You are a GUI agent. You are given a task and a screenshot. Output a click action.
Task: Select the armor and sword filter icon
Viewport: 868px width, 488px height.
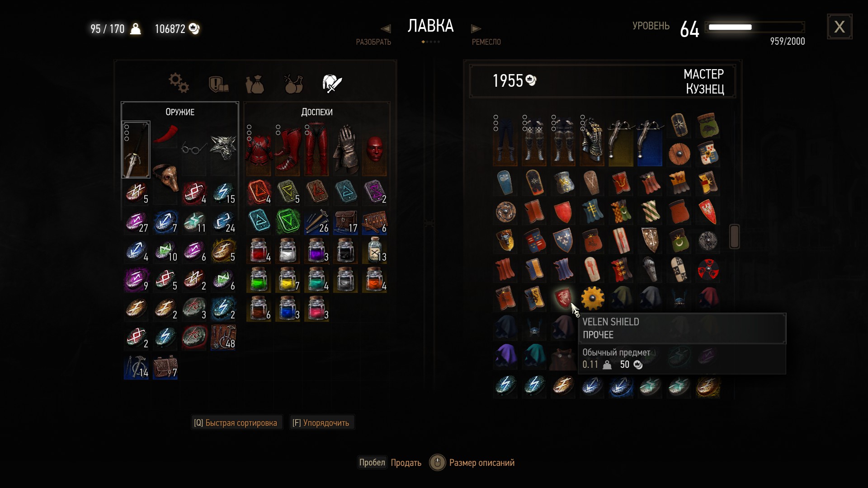point(332,84)
